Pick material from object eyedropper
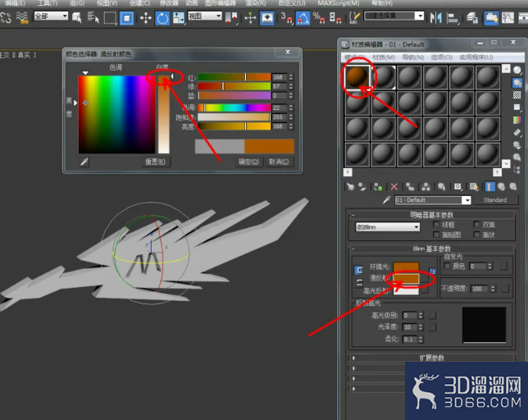Screen dimensions: 528x420 click(386, 200)
